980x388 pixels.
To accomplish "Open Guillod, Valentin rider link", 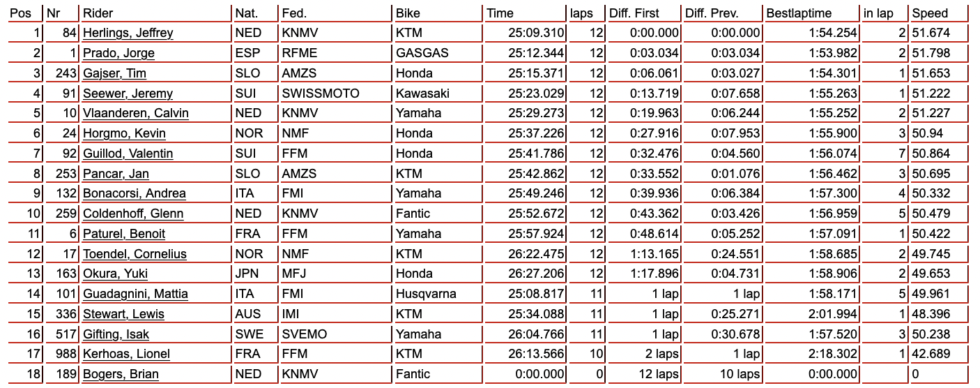I will tap(128, 154).
